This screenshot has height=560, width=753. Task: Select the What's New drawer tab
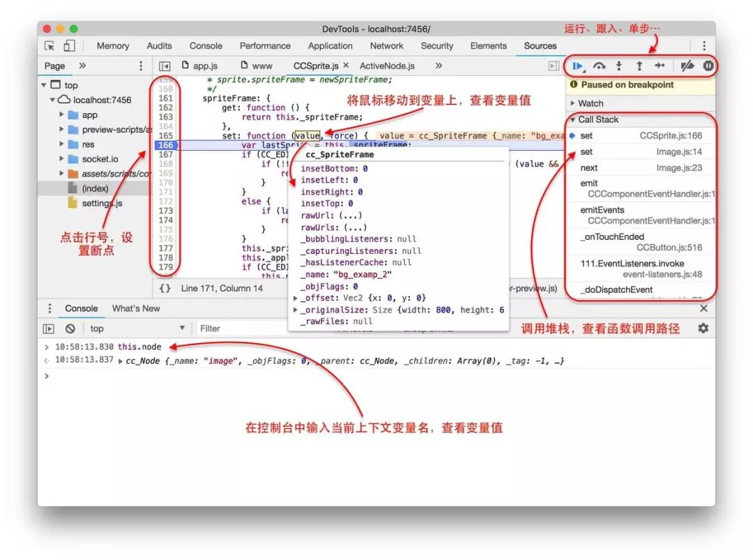[136, 308]
